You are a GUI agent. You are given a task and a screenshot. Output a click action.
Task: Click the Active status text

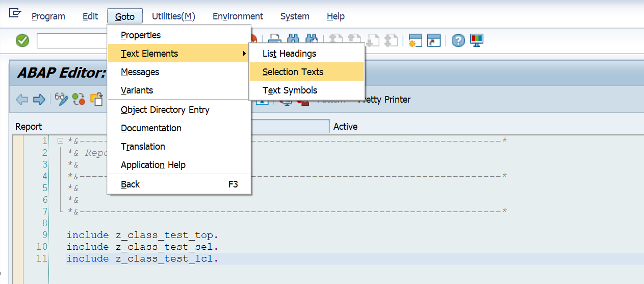click(345, 127)
